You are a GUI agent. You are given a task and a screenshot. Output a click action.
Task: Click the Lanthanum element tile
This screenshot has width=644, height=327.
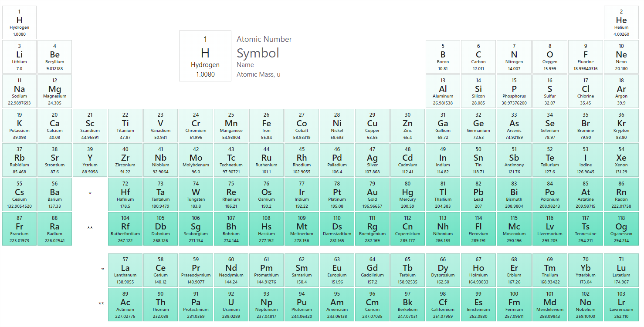click(125, 270)
